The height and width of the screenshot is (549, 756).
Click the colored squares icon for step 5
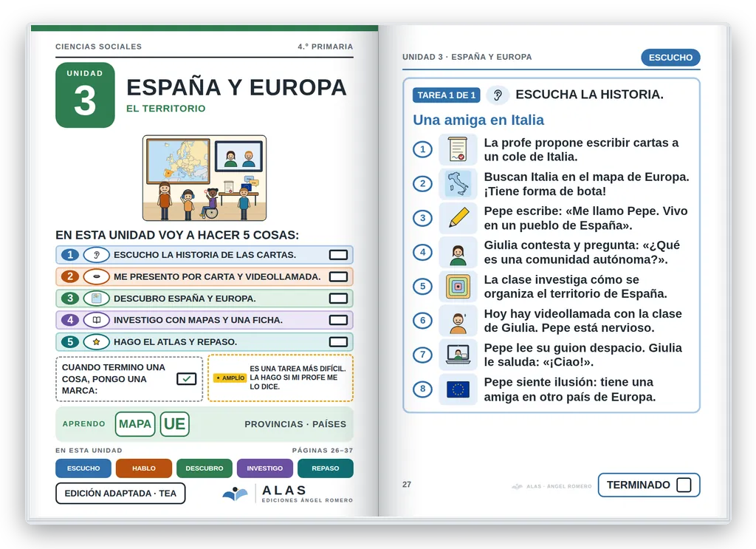[x=458, y=287]
